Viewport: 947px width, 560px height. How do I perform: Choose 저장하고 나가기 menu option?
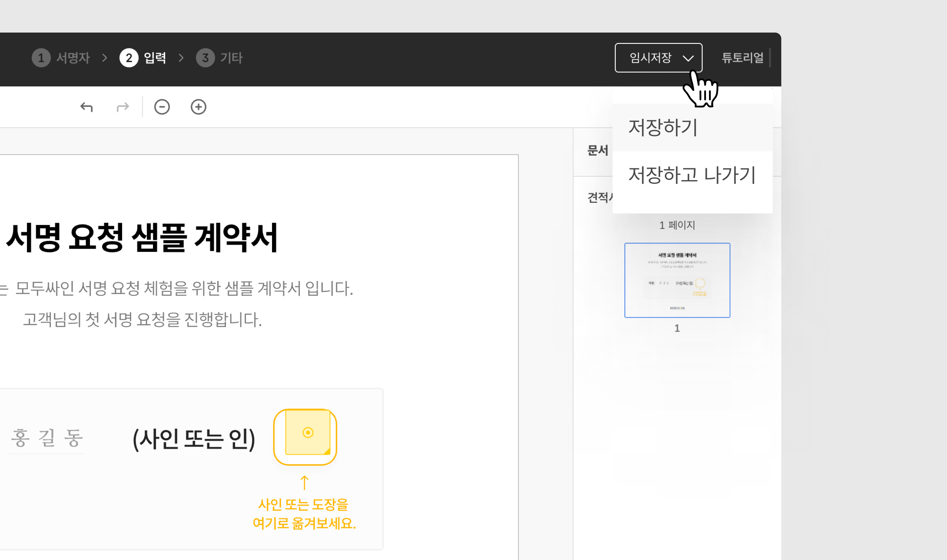tap(692, 175)
